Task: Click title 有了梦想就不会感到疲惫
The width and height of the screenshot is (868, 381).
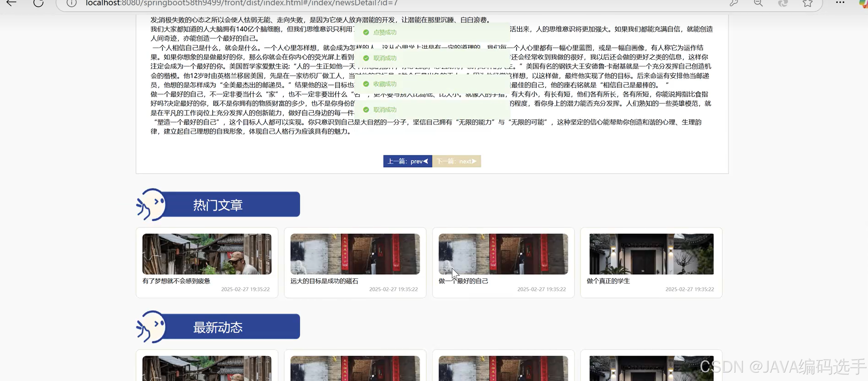Action: pos(176,281)
